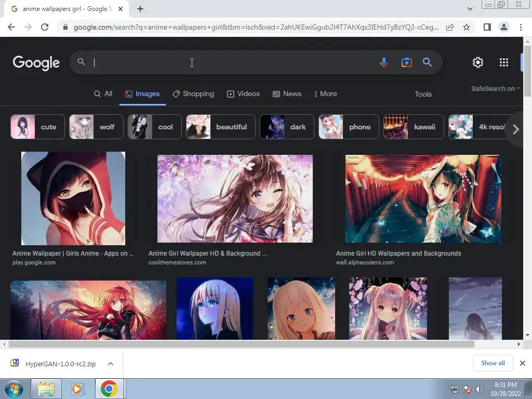Click the vertical page scrollbar thumb
The height and width of the screenshot is (399, 532).
tap(528, 71)
